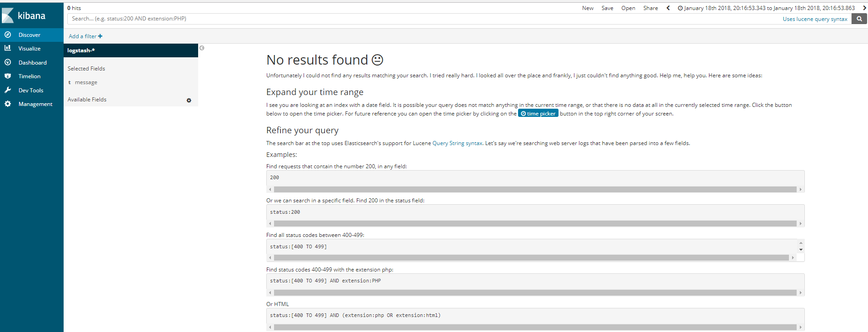Open the Dashboard gauge icon
This screenshot has width=868, height=332.
pyautogui.click(x=8, y=62)
